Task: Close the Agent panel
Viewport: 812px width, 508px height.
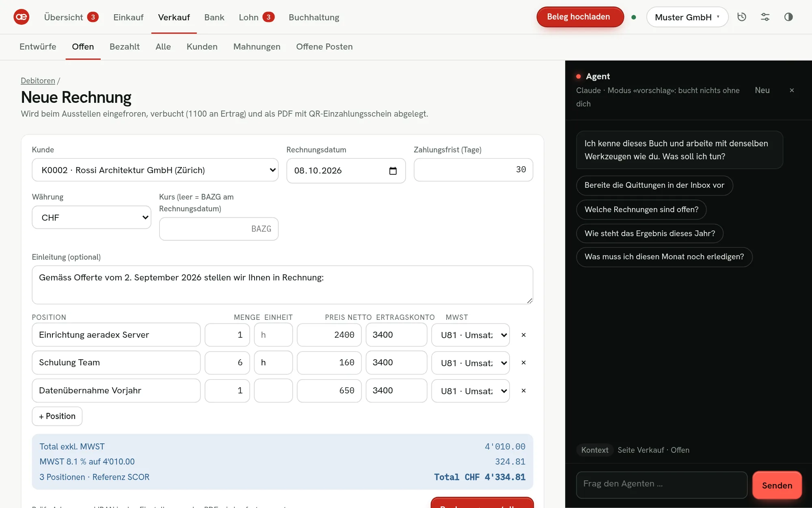Action: tap(792, 90)
